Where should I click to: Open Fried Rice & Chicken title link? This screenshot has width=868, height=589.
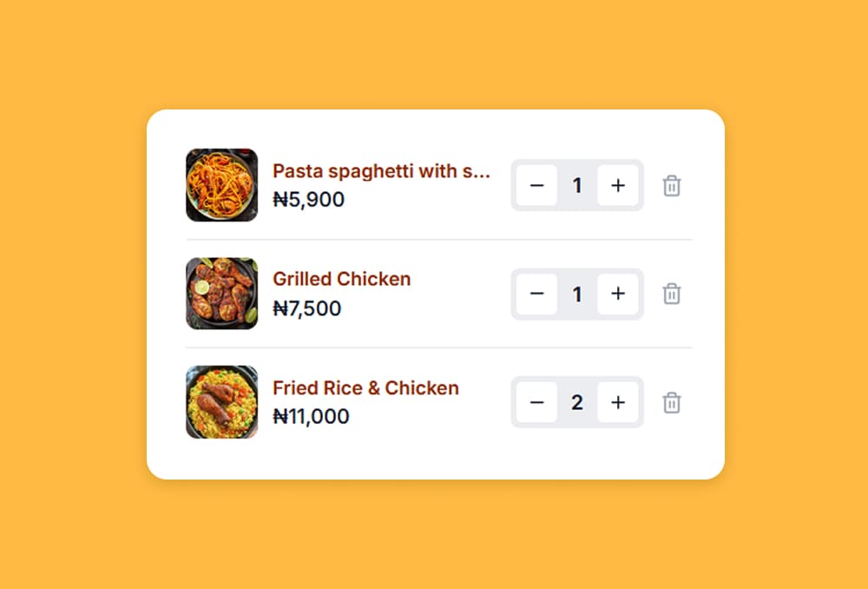365,388
